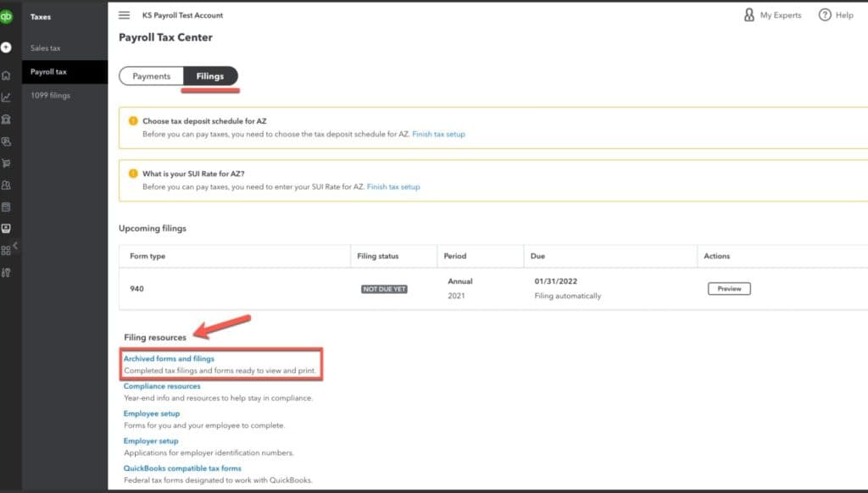Screen dimensions: 868x493
Task: Click the 940 form type cell
Action: [136, 288]
